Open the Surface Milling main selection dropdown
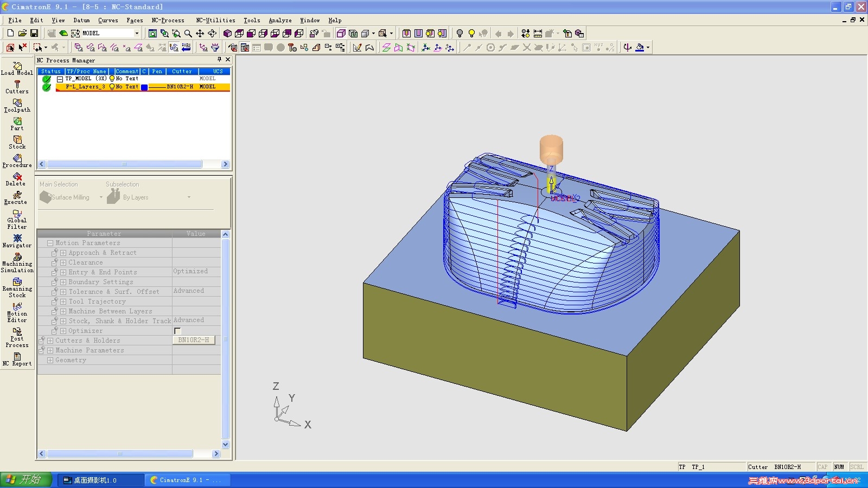The image size is (868, 488). [101, 197]
